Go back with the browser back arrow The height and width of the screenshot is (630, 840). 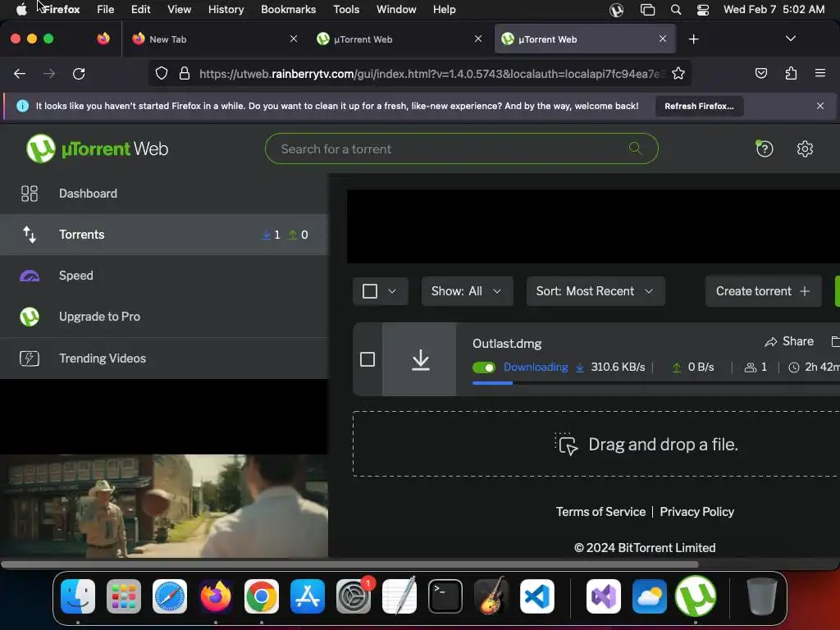[x=20, y=73]
